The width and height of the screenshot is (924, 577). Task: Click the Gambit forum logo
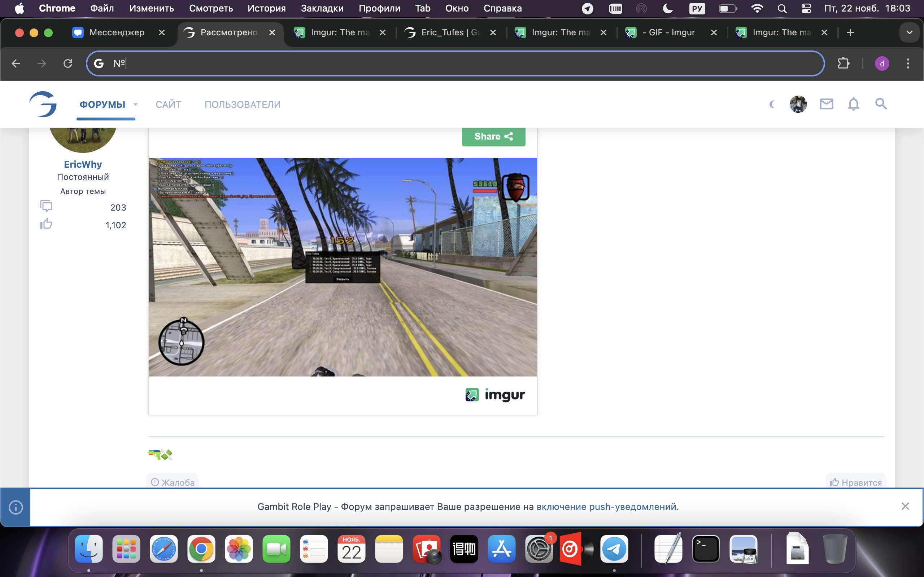(43, 104)
